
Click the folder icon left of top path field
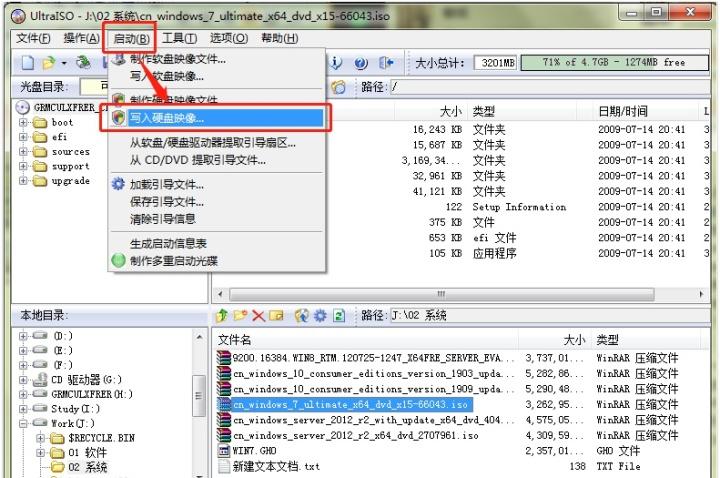(x=338, y=87)
